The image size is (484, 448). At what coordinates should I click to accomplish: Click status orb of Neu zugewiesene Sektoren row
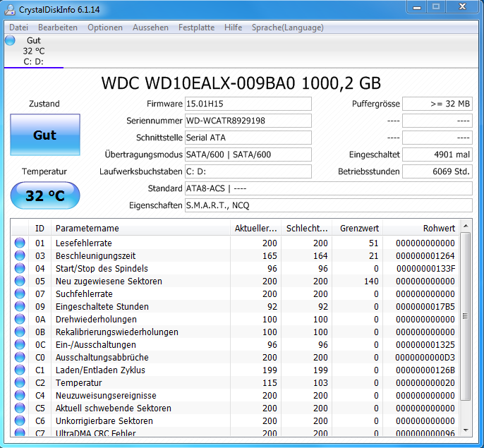[20, 281]
